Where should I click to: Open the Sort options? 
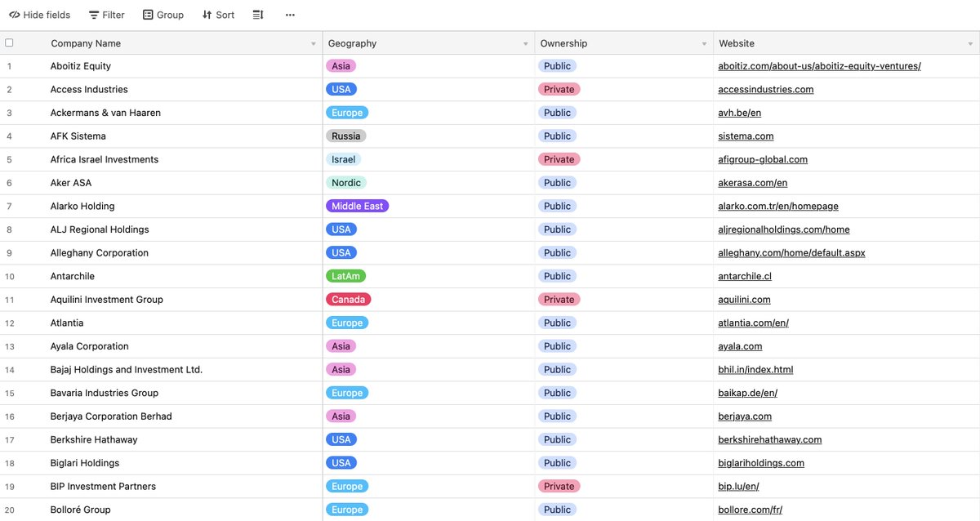point(218,15)
